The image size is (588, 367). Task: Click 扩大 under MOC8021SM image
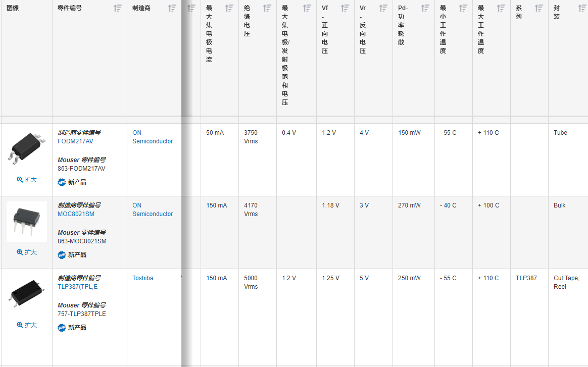(x=27, y=252)
